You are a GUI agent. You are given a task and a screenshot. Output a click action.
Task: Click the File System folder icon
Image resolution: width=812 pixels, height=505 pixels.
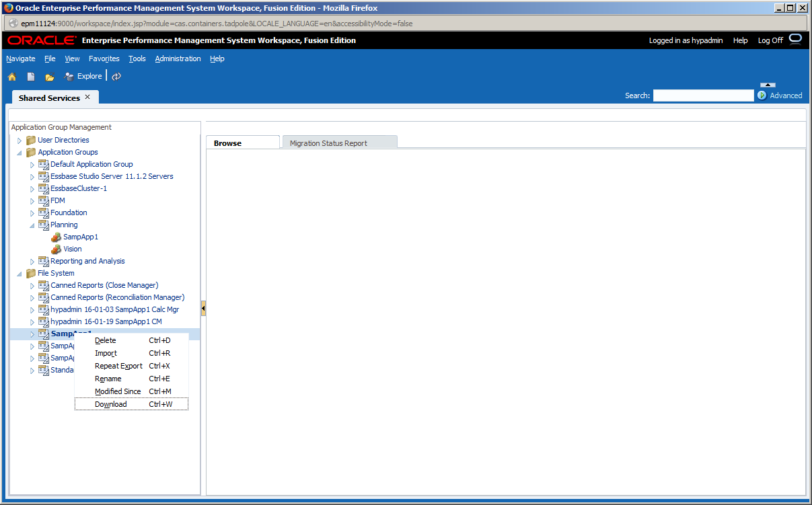31,273
